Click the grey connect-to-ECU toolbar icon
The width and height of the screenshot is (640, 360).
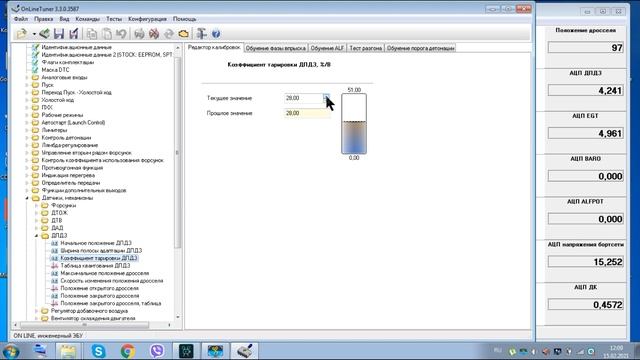pyautogui.click(x=139, y=34)
